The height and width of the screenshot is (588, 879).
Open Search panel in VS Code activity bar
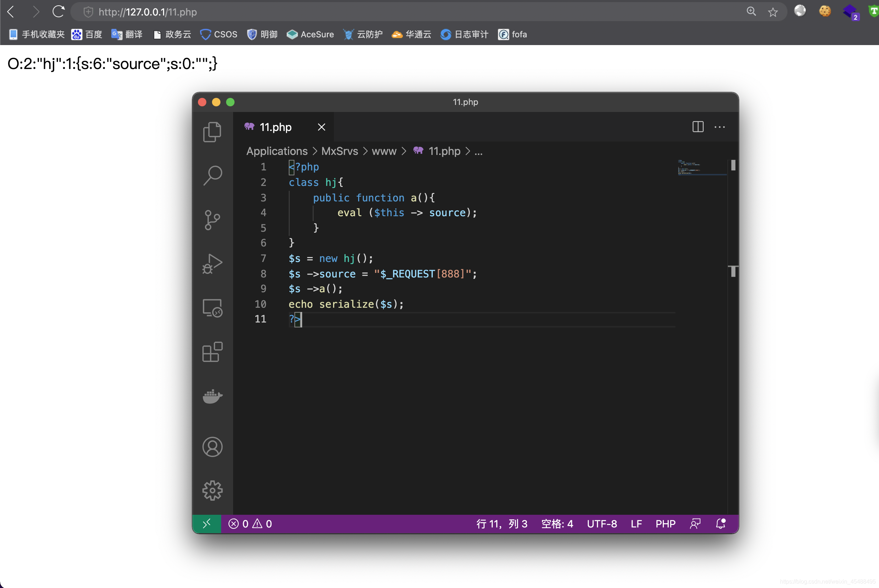pos(213,175)
